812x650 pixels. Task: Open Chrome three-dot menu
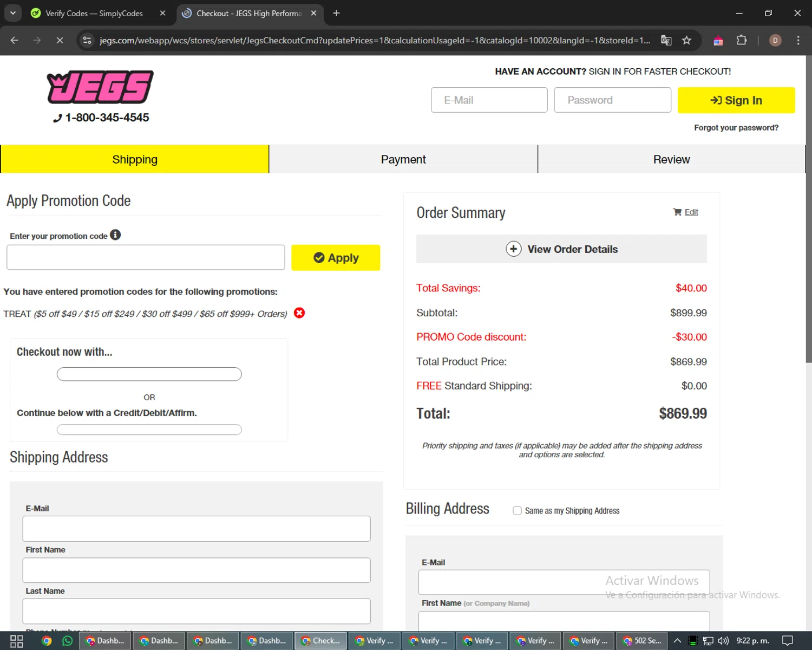click(x=798, y=40)
